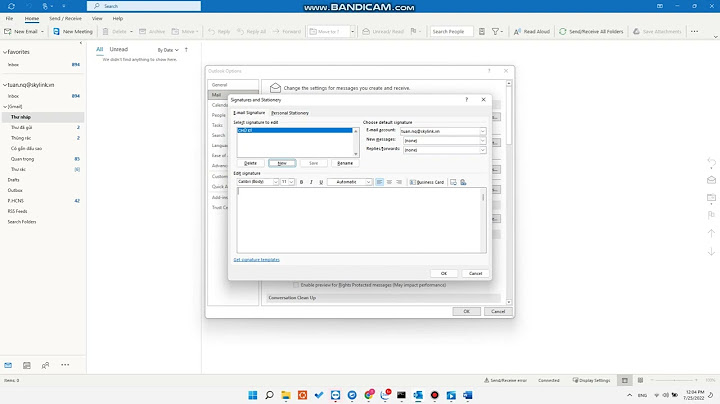Rename the selected signature
The width and height of the screenshot is (720, 404).
tap(345, 163)
